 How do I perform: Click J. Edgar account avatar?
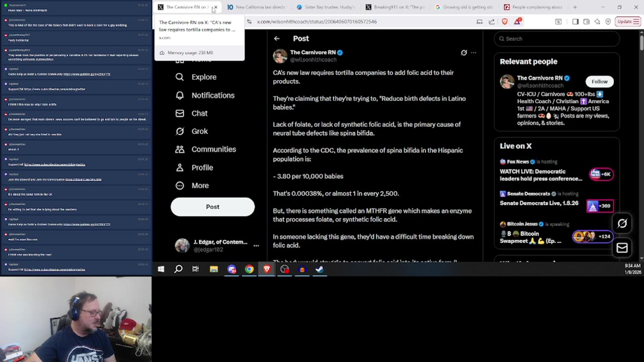(x=182, y=245)
